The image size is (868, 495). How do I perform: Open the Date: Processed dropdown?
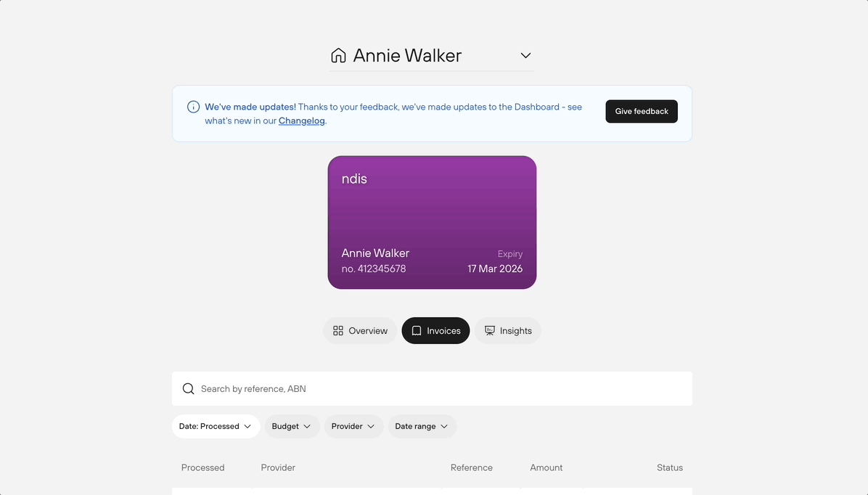coord(216,426)
